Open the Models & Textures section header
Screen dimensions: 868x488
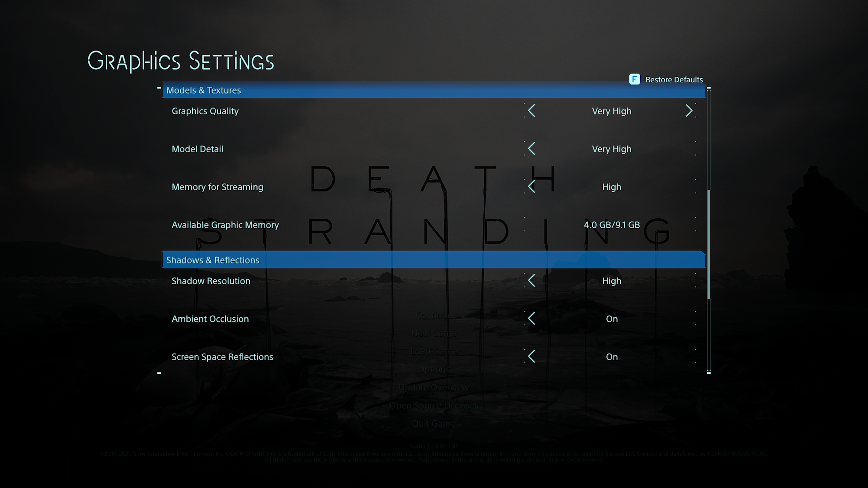pos(203,90)
